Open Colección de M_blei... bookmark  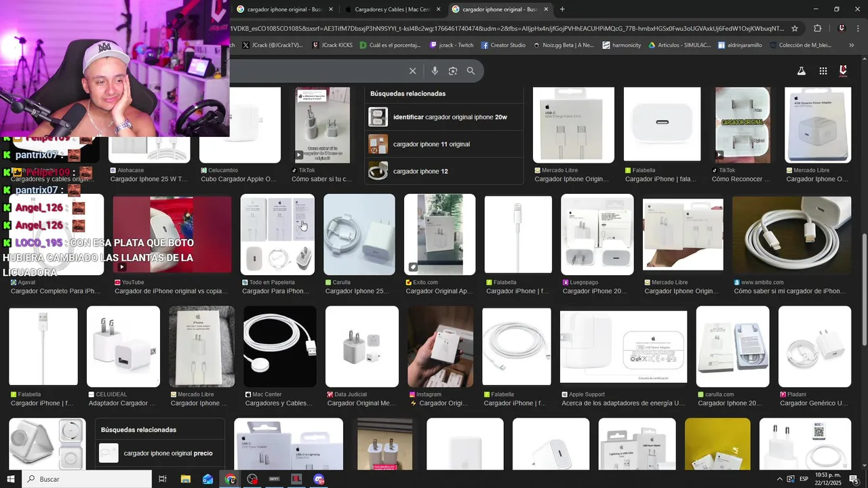800,45
